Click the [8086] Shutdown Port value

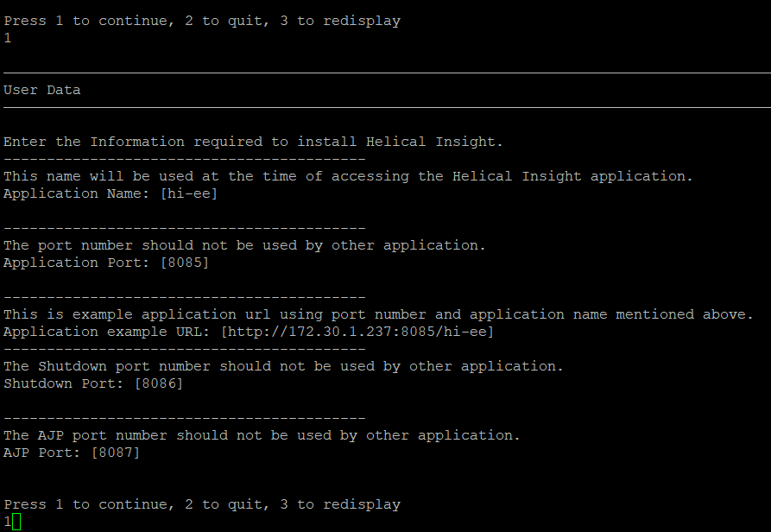point(158,383)
